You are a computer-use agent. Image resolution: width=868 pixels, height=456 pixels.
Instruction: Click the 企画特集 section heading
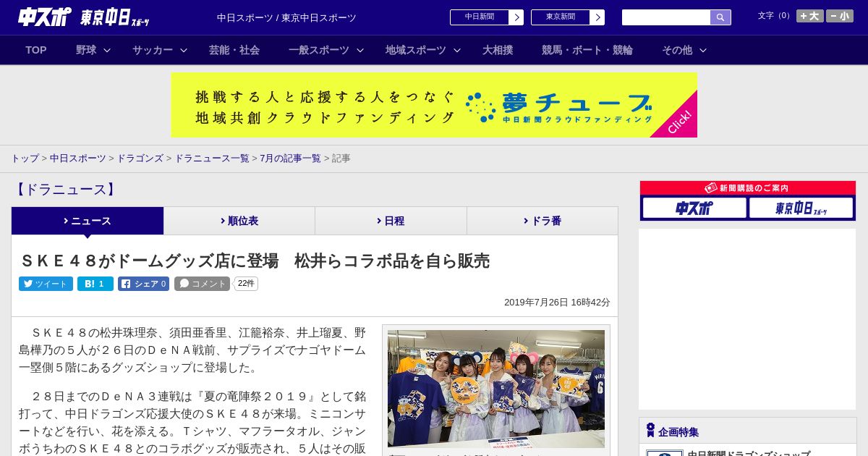click(x=678, y=432)
